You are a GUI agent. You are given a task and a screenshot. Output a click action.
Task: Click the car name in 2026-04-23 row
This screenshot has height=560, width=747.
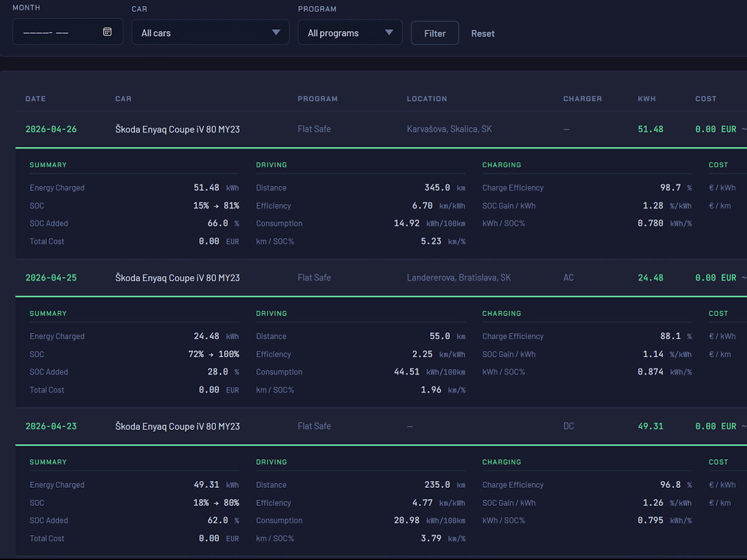177,427
